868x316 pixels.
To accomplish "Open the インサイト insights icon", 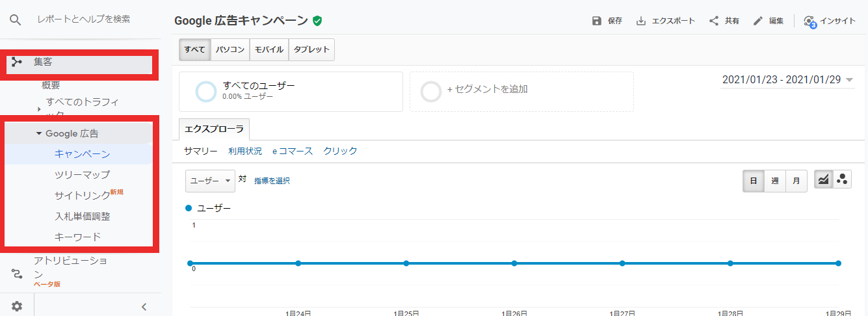I will [809, 21].
